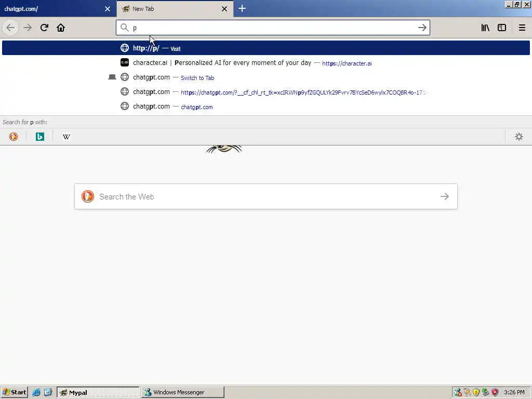The image size is (532, 399).
Task: Click arrow in Search the Web box
Action: tap(445, 196)
